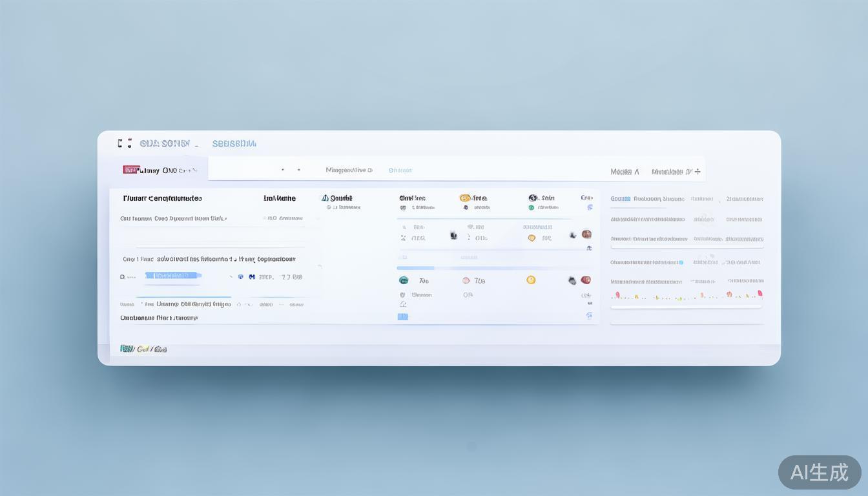Open the small arrow beside the blue highlighted field
This screenshot has width=868, height=496.
click(x=231, y=276)
